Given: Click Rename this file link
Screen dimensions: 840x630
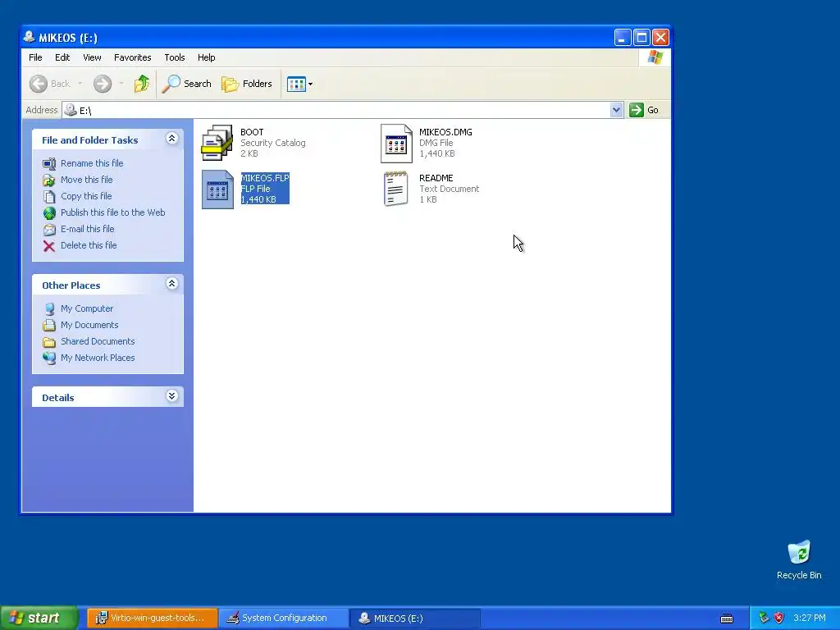Looking at the screenshot, I should tap(92, 163).
